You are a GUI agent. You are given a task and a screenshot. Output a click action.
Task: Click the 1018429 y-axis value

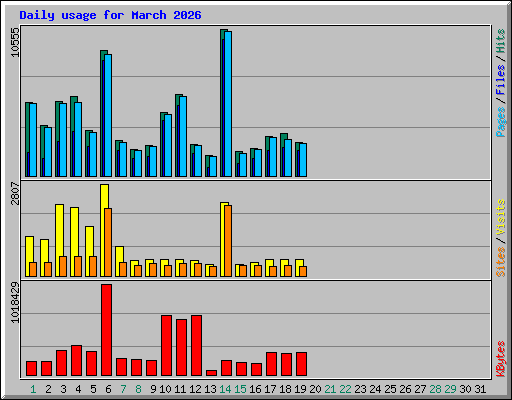(x=15, y=303)
